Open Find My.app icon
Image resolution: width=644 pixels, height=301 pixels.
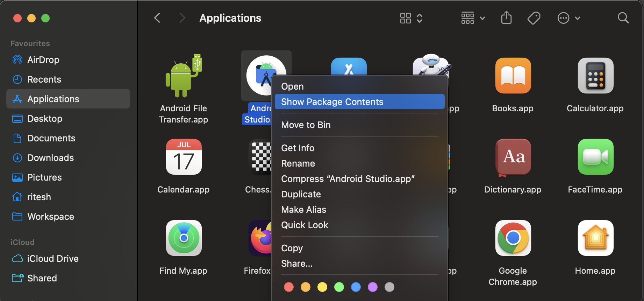click(184, 238)
